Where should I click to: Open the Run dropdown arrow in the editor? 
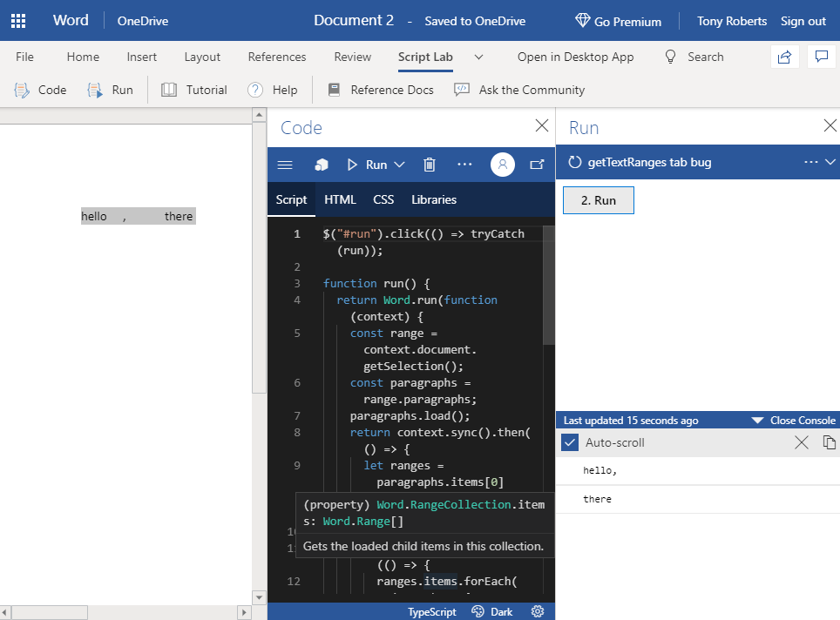(x=397, y=164)
